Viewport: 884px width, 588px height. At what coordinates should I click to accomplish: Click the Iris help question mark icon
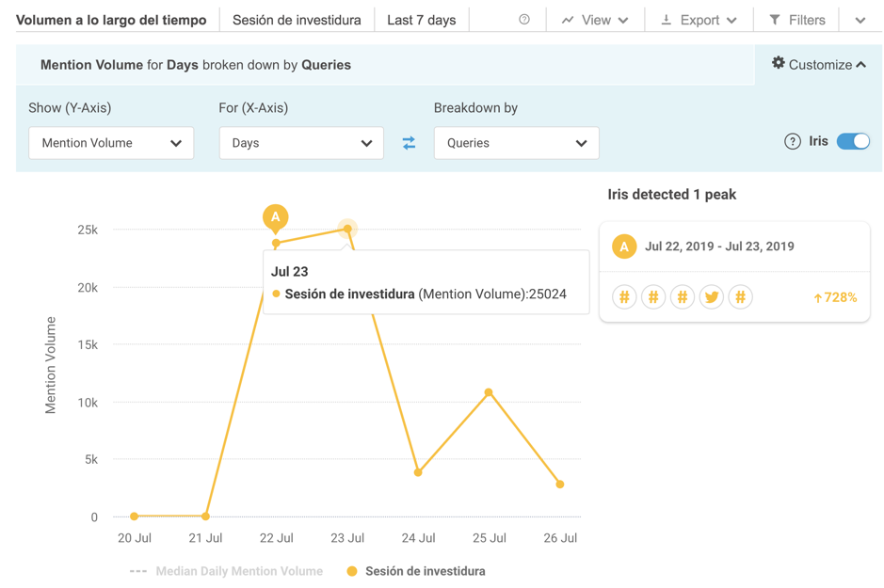pyautogui.click(x=793, y=141)
